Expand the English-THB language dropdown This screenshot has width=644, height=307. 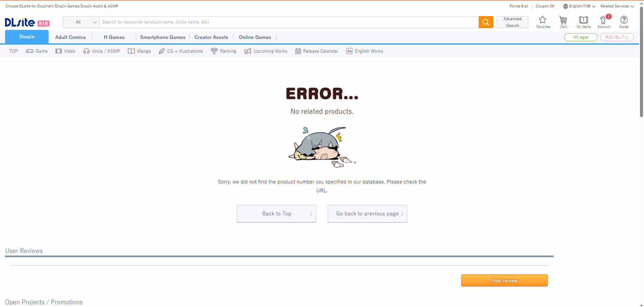pos(579,6)
